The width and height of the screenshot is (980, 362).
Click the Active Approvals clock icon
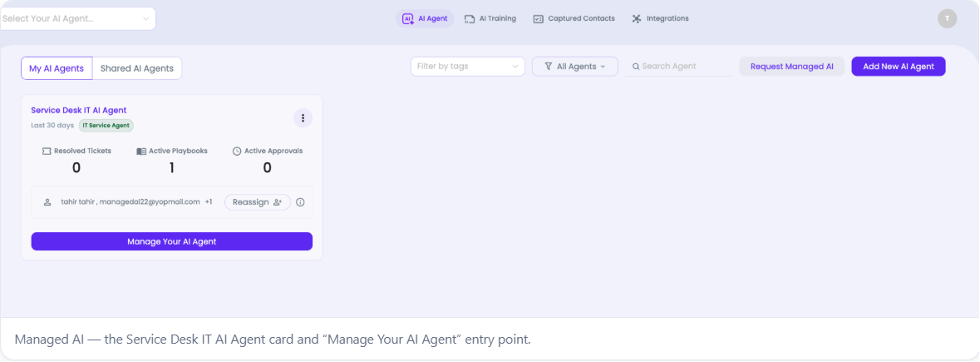237,151
